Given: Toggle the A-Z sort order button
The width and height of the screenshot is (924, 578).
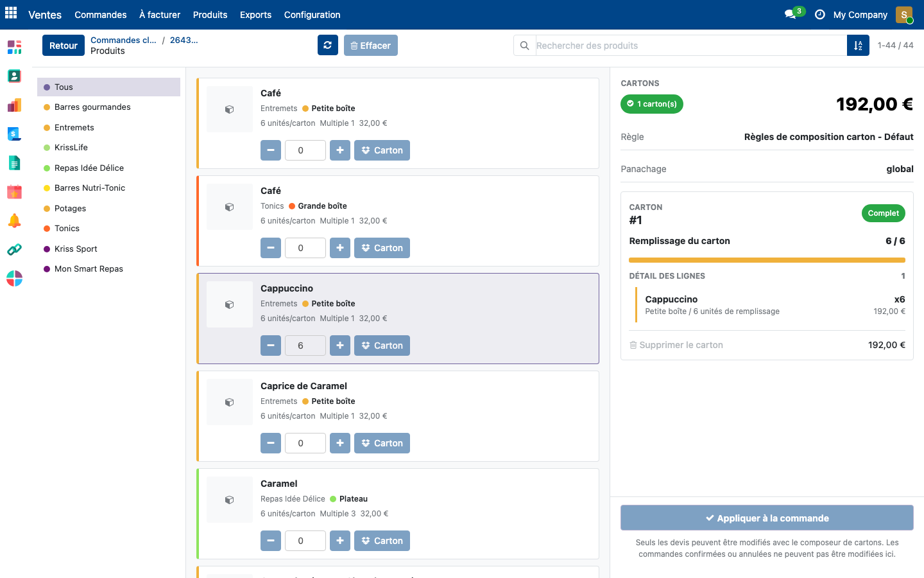Looking at the screenshot, I should 858,46.
